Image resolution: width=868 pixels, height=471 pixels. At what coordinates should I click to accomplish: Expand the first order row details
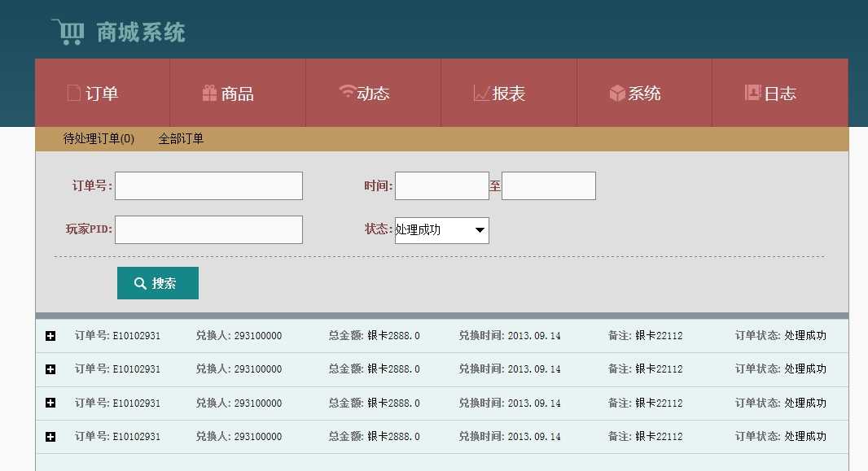50,334
